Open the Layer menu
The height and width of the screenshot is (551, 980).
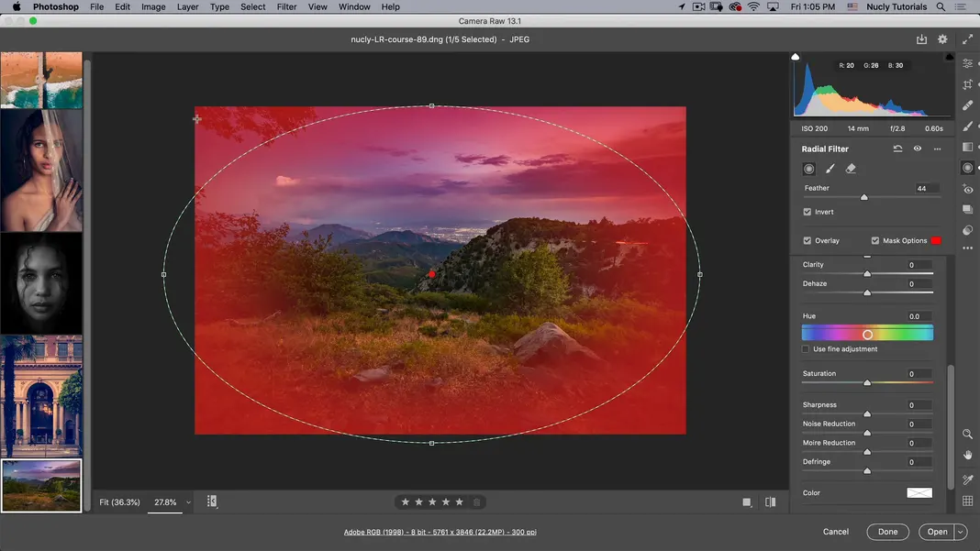pyautogui.click(x=187, y=6)
